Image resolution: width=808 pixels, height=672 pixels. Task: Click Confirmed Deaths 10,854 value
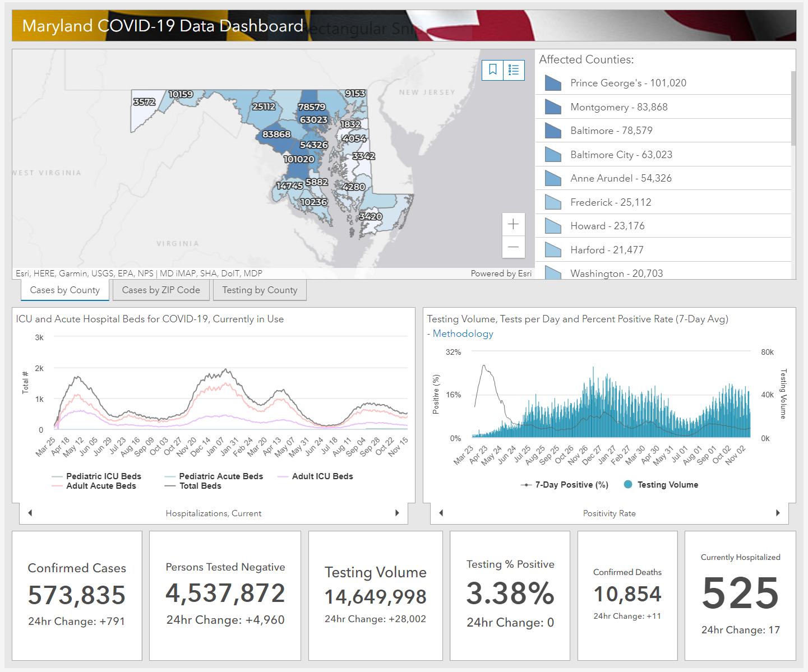627,594
